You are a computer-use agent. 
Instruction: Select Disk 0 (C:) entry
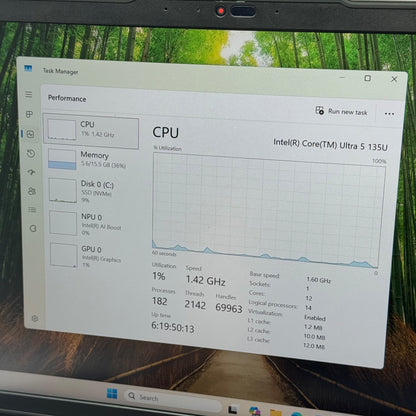click(92, 191)
